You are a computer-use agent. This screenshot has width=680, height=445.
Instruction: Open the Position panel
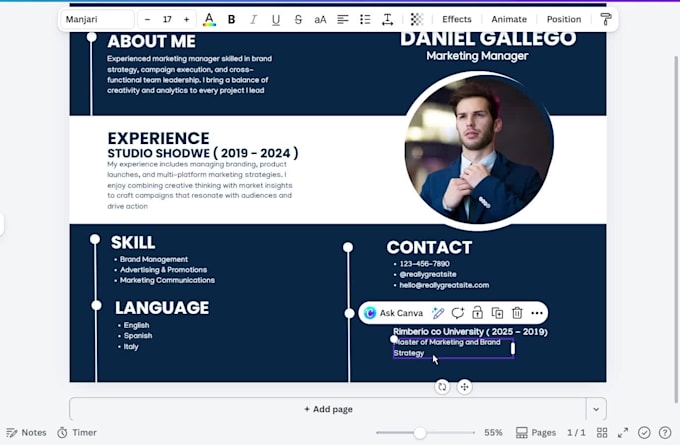point(564,20)
